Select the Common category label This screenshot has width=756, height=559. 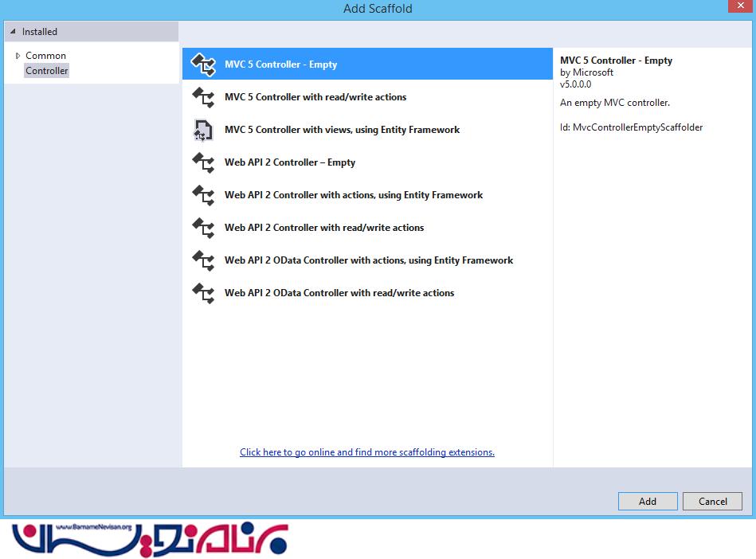[45, 56]
